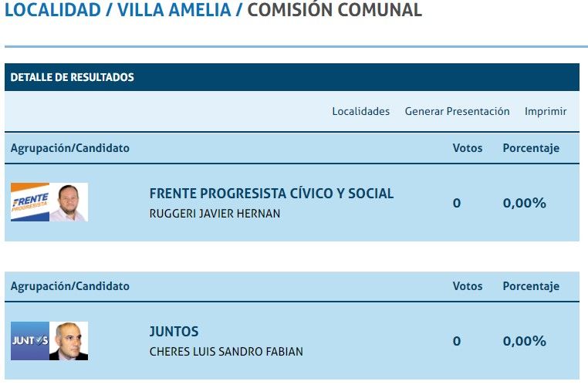588x388 pixels.
Task: Click the Juntos party logo
Action: [30, 341]
